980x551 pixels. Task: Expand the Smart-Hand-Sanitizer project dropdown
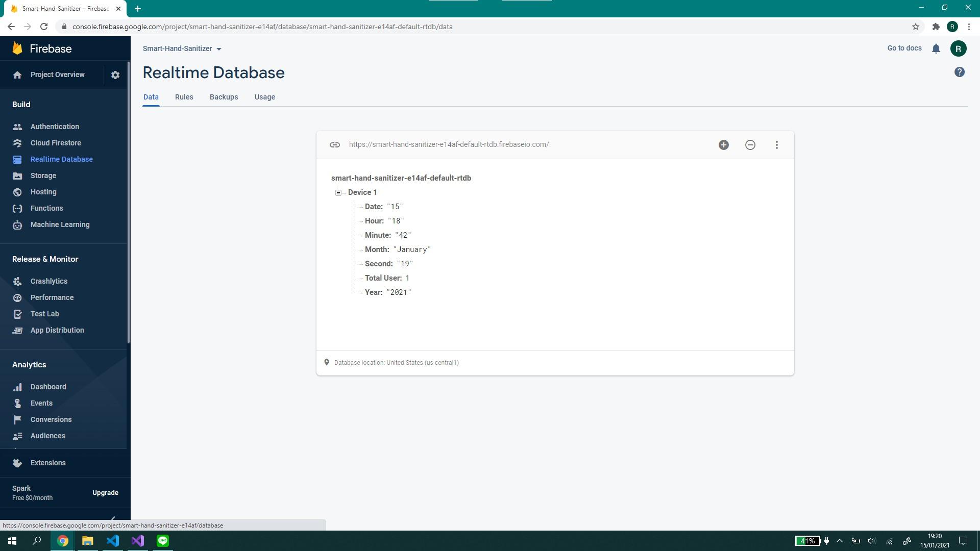pos(219,48)
